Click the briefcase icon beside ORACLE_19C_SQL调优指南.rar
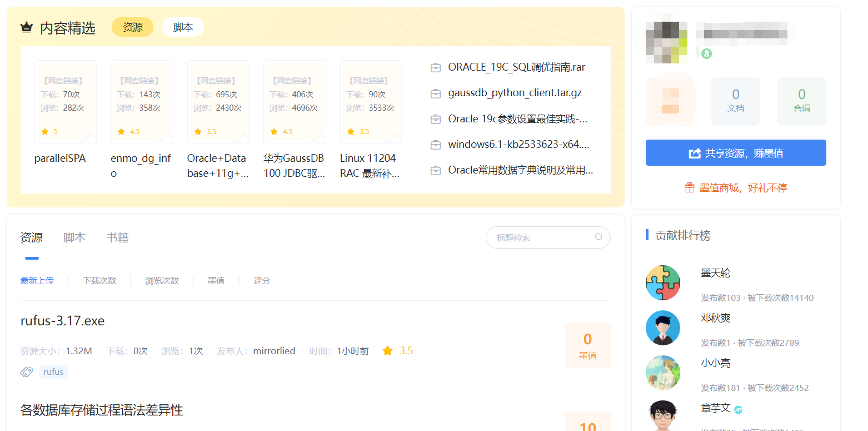The height and width of the screenshot is (431, 868). tap(436, 68)
